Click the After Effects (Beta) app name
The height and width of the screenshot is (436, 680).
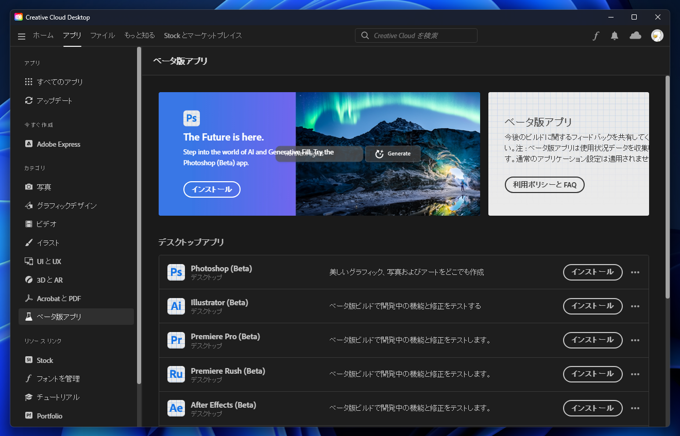click(223, 405)
